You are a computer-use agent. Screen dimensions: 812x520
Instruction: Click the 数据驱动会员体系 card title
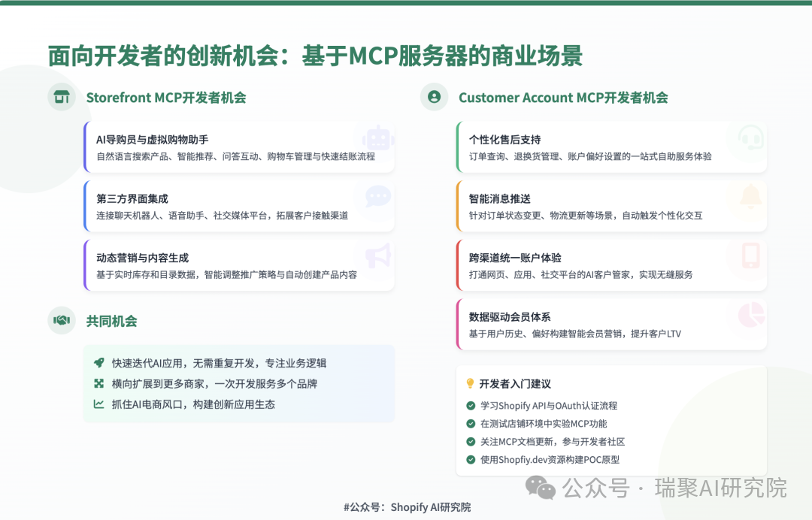click(x=510, y=316)
